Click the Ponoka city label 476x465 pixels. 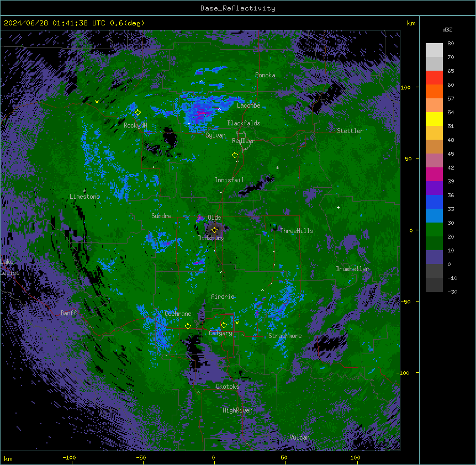pyautogui.click(x=265, y=75)
